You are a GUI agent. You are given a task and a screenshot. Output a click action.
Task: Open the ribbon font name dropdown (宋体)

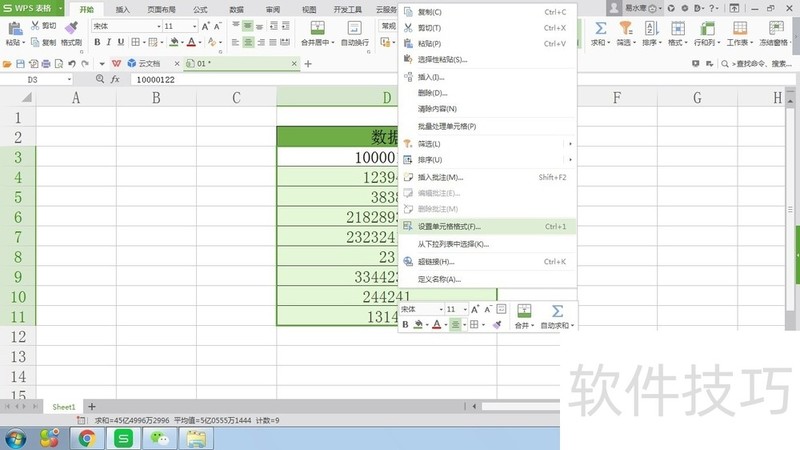tap(159, 26)
